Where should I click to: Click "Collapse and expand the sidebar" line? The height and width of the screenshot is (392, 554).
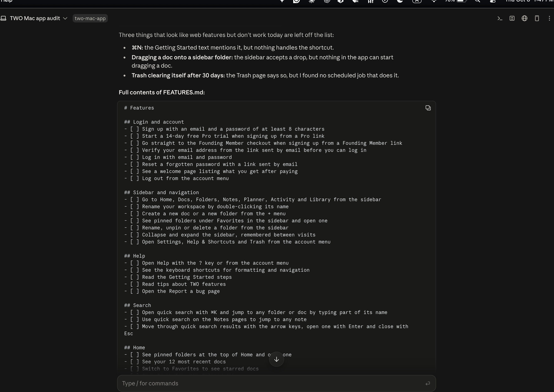220,235
